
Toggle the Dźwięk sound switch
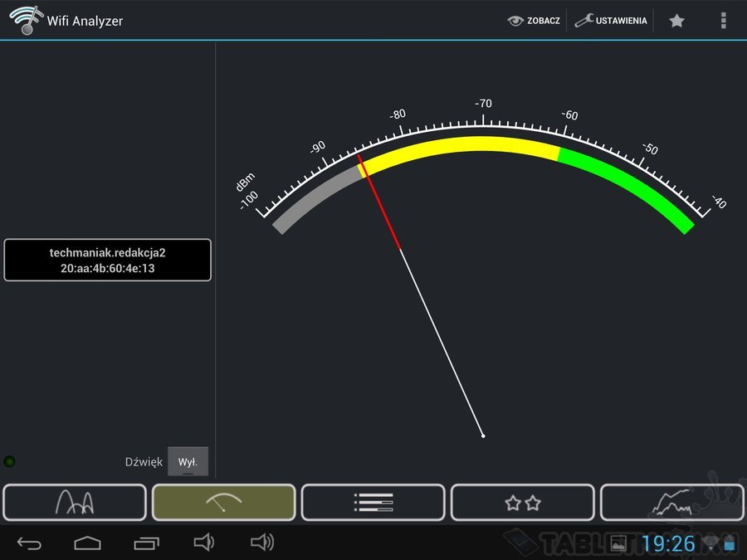click(x=188, y=462)
